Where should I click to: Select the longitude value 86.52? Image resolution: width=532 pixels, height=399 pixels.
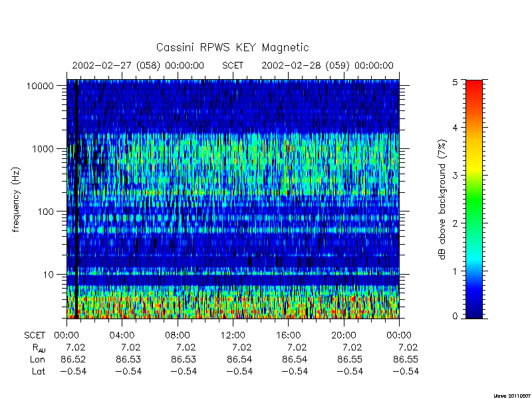click(73, 359)
